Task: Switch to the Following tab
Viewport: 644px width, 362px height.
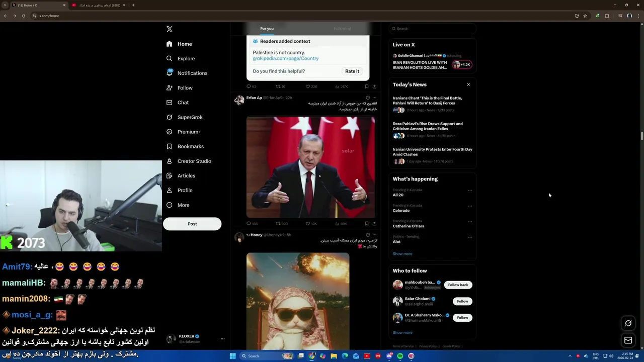Action: point(342,29)
